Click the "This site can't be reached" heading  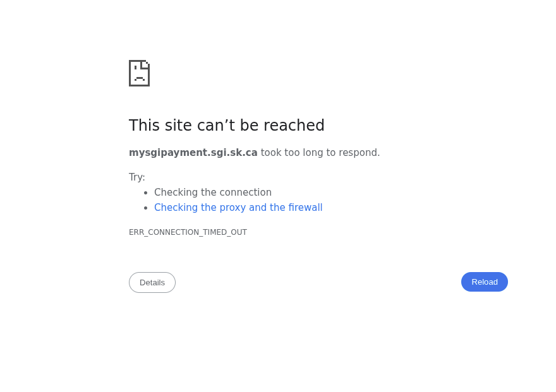point(226,126)
